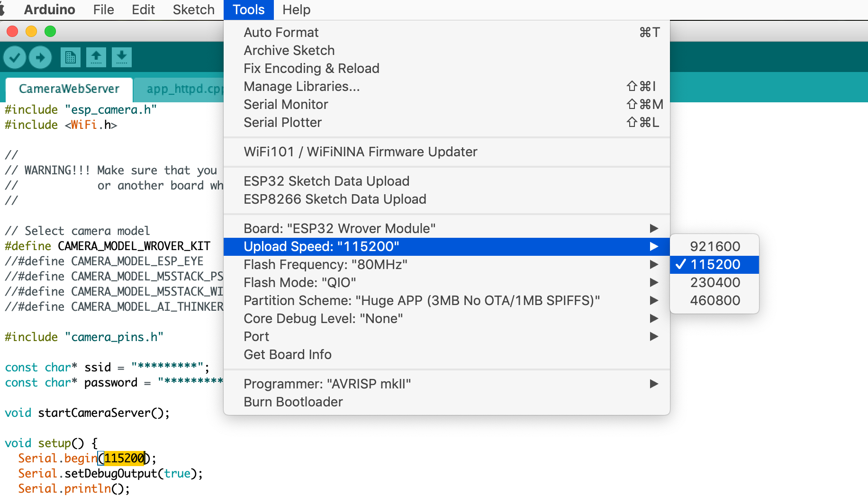Open the Arduino application menu
Image resolution: width=868 pixels, height=504 pixels.
(49, 9)
